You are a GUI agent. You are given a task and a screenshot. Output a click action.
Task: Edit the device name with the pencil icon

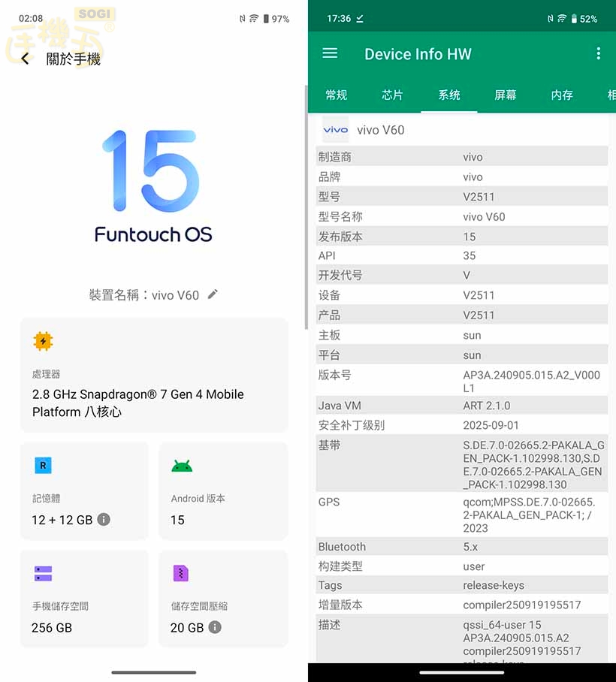pos(211,294)
